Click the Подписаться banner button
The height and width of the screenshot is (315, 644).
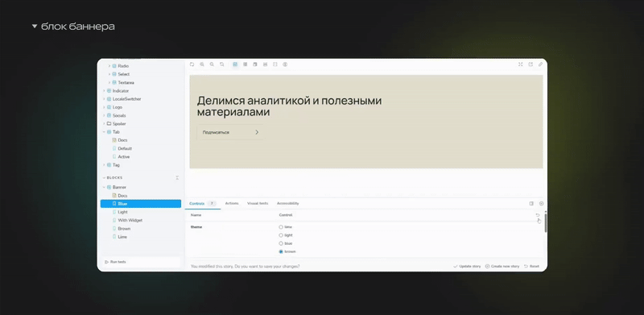pyautogui.click(x=230, y=132)
